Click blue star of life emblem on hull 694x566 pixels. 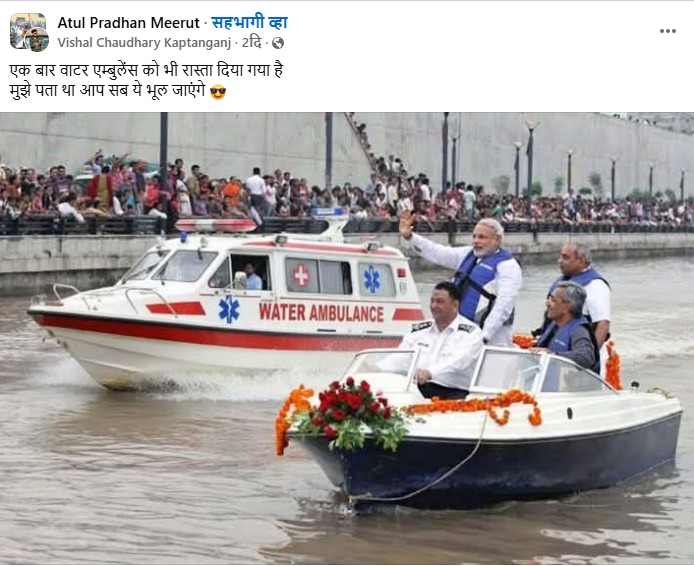point(229,309)
